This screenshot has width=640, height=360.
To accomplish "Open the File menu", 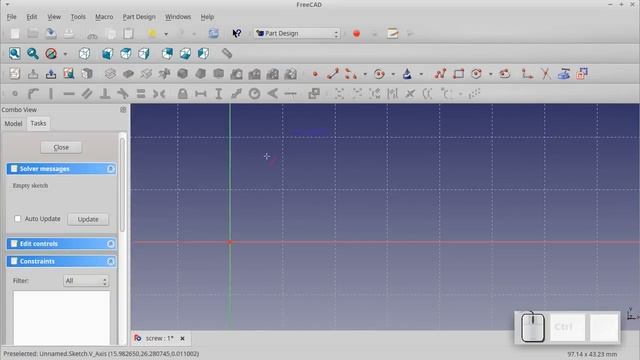I will pyautogui.click(x=11, y=17).
